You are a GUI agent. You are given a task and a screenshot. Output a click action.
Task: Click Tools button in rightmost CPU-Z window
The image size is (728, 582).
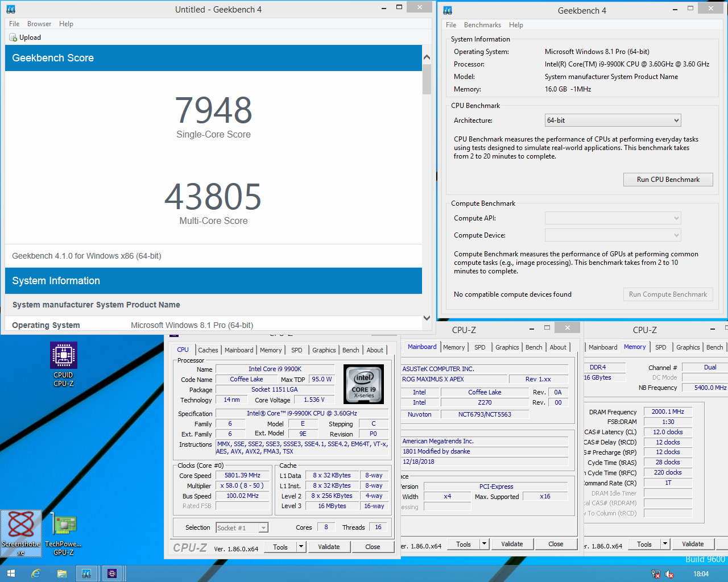644,544
